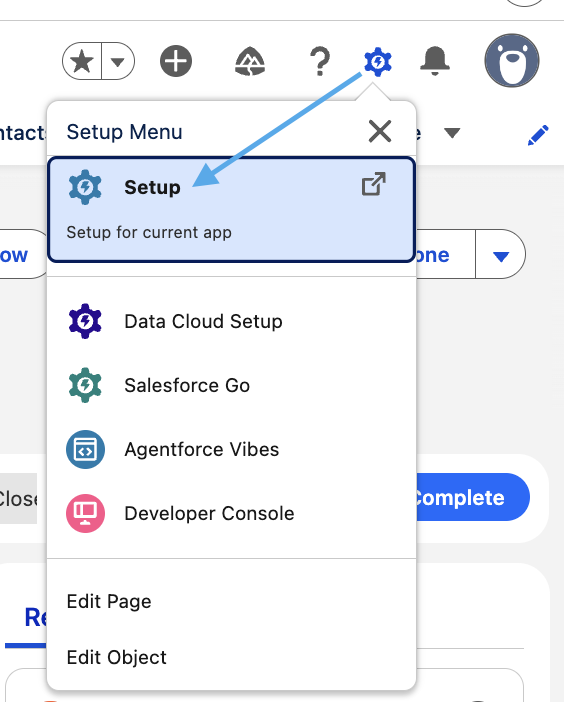
Task: Open the Help question mark icon
Action: click(x=320, y=61)
